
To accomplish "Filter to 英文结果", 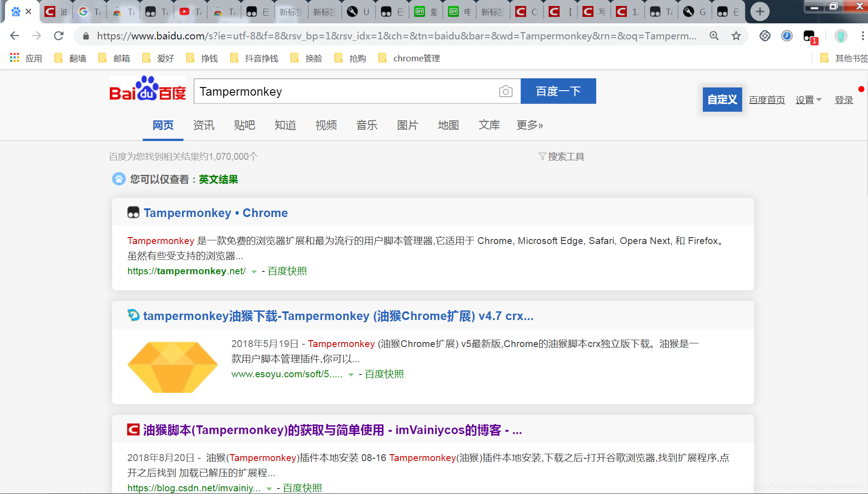I will click(218, 179).
